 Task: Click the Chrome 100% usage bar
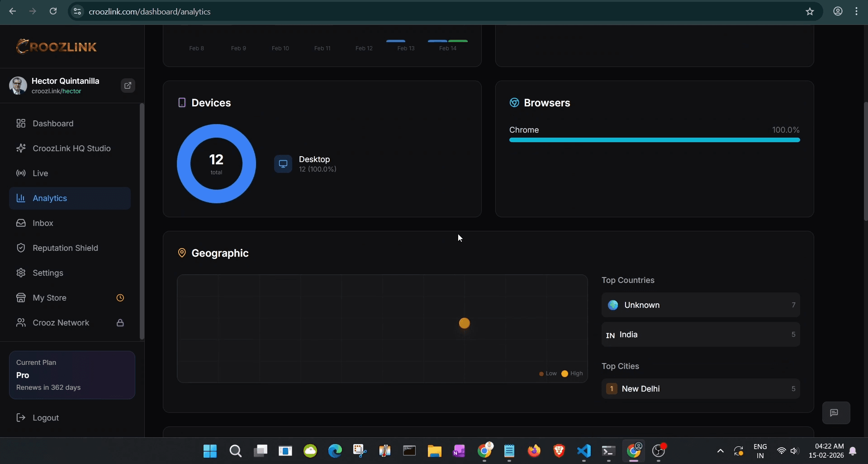[x=655, y=140]
